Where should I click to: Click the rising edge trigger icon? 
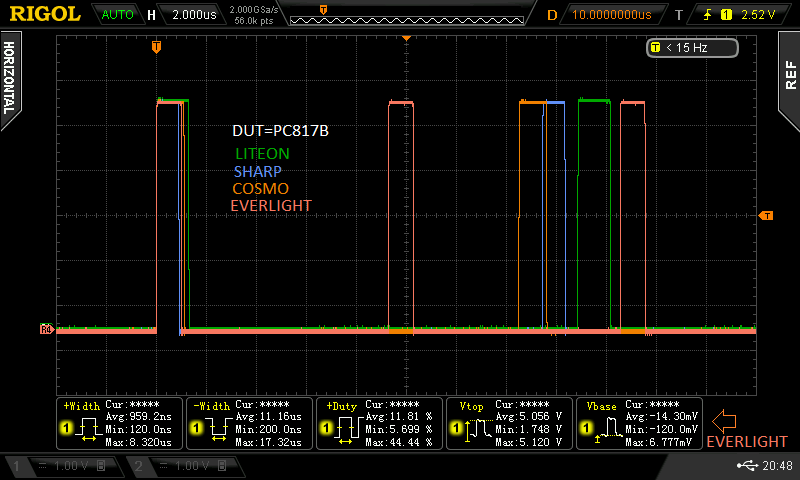tap(706, 15)
